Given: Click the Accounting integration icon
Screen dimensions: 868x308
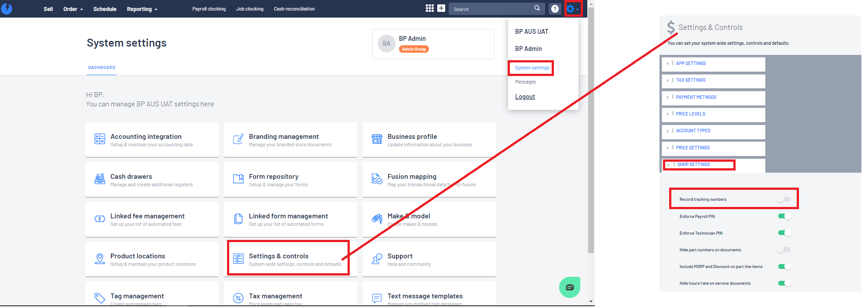Looking at the screenshot, I should 100,139.
